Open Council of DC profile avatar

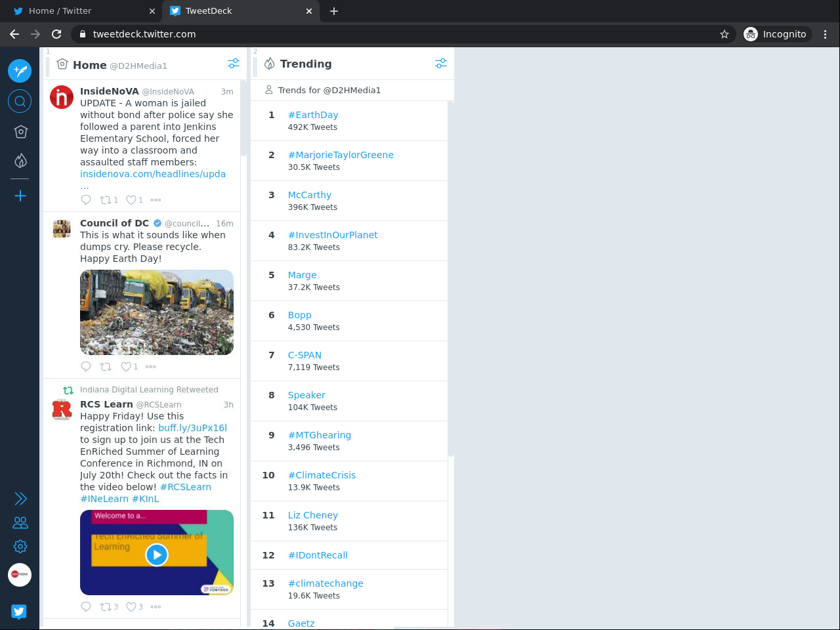62,229
